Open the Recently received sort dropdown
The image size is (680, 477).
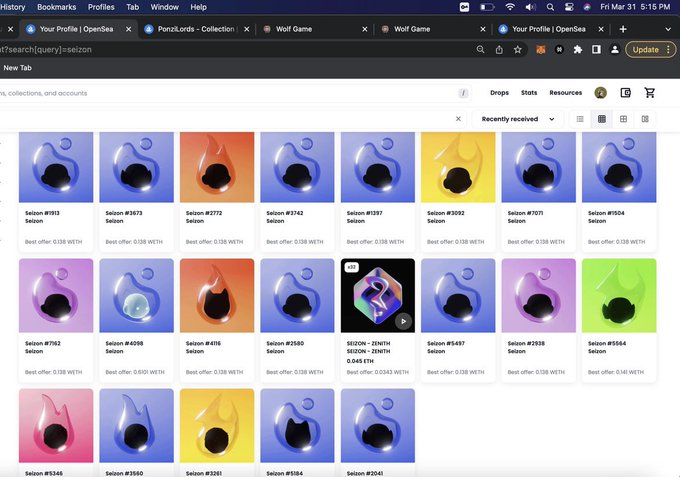click(517, 119)
